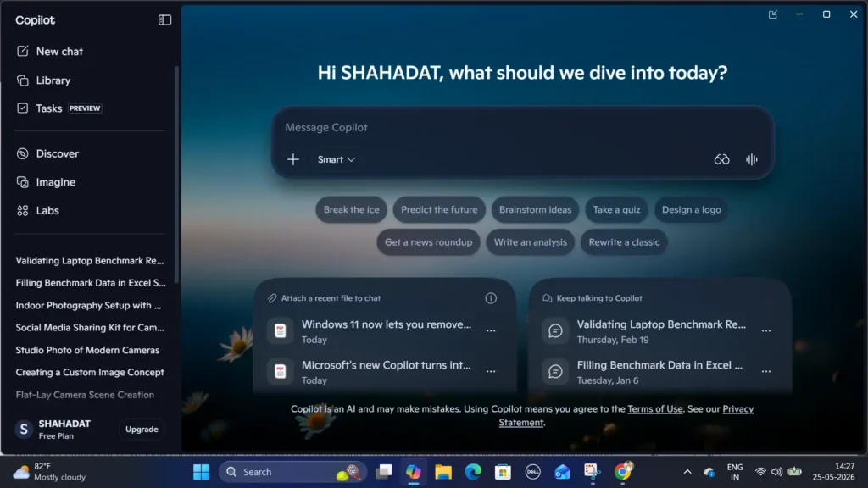868x488 pixels.
Task: Click the OneDrive cloud tray icon
Action: click(709, 472)
